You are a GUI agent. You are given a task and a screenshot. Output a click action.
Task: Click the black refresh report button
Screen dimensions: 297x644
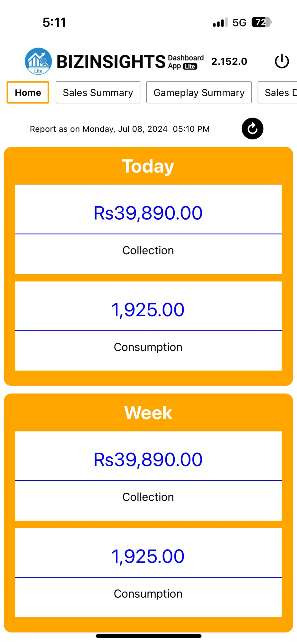tap(253, 128)
